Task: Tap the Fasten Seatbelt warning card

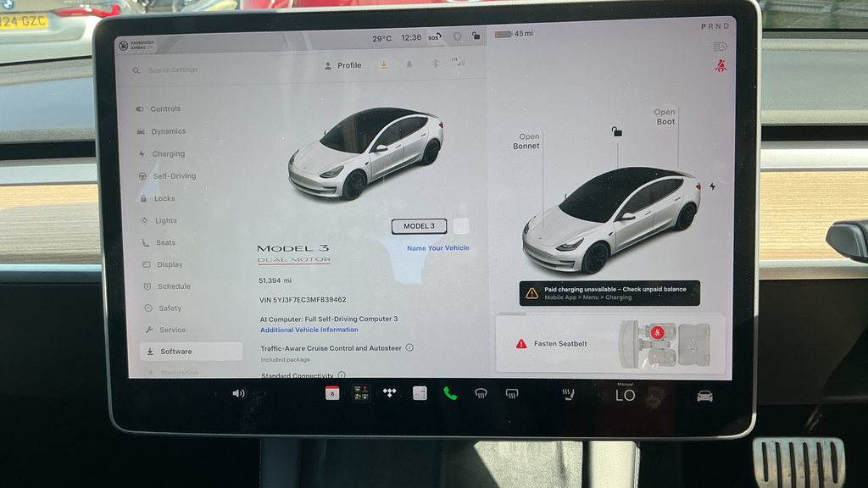Action: point(610,343)
